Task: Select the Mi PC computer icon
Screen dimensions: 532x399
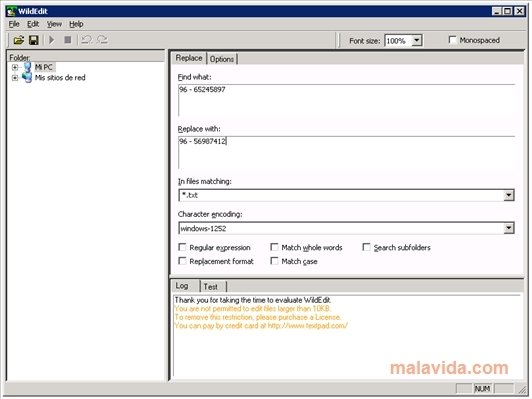Action: [x=27, y=67]
